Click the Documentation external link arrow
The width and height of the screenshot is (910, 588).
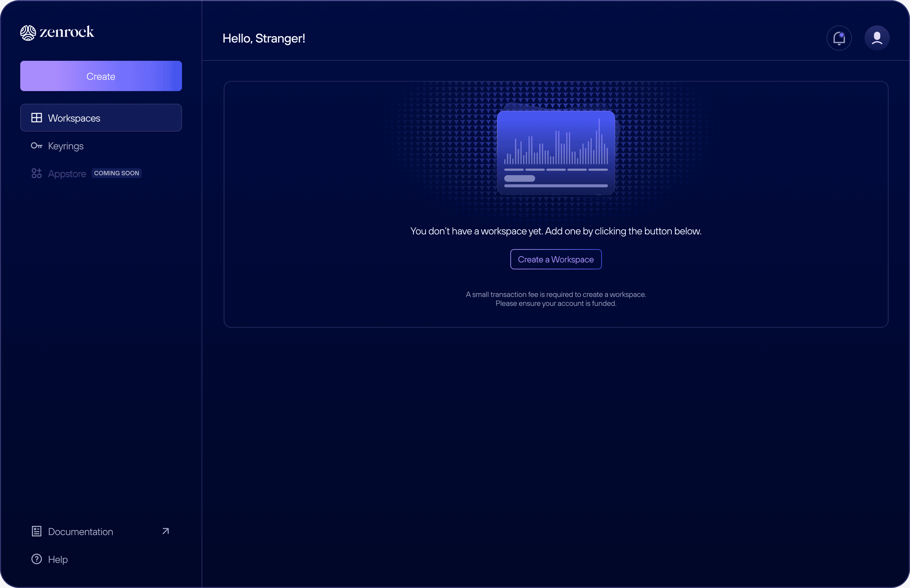165,531
